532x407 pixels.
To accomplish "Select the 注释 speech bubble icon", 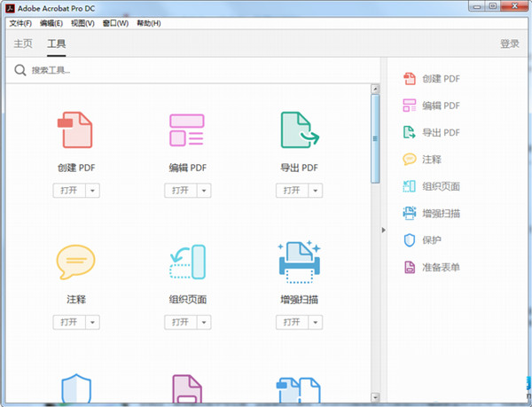I will point(74,262).
